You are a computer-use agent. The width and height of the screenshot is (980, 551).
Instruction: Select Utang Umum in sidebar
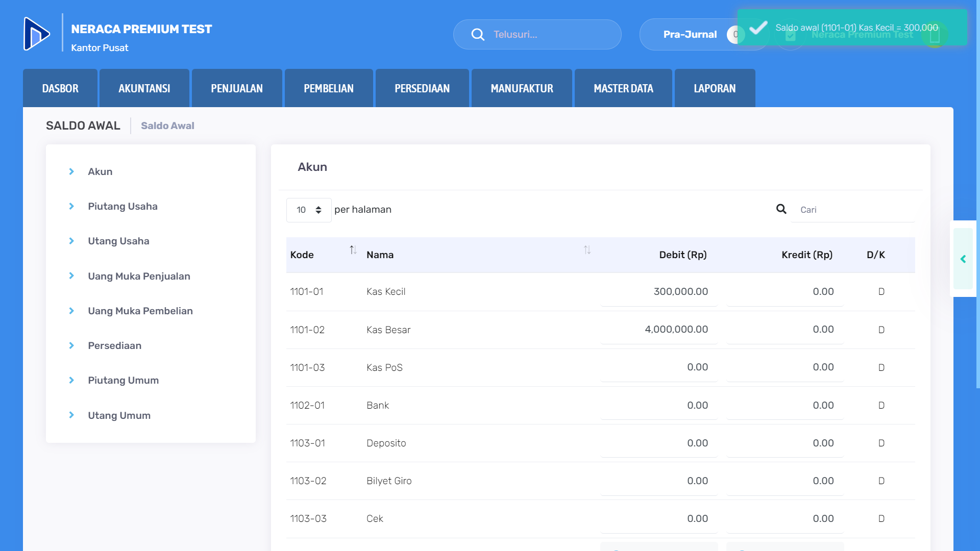(119, 415)
